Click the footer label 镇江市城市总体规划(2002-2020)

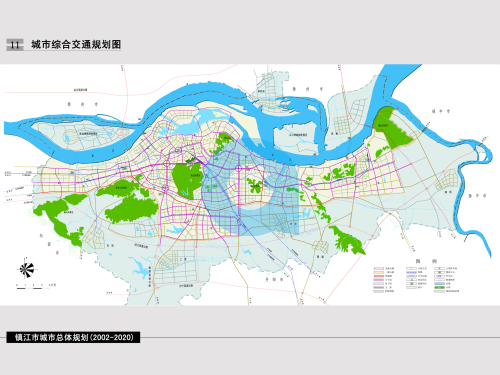pos(74,337)
